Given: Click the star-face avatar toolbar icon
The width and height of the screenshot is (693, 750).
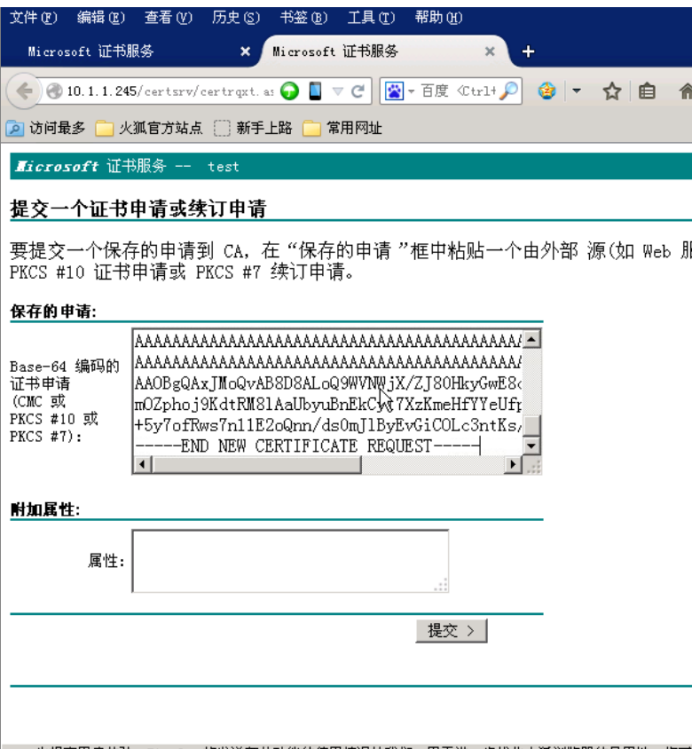Looking at the screenshot, I should (x=547, y=91).
